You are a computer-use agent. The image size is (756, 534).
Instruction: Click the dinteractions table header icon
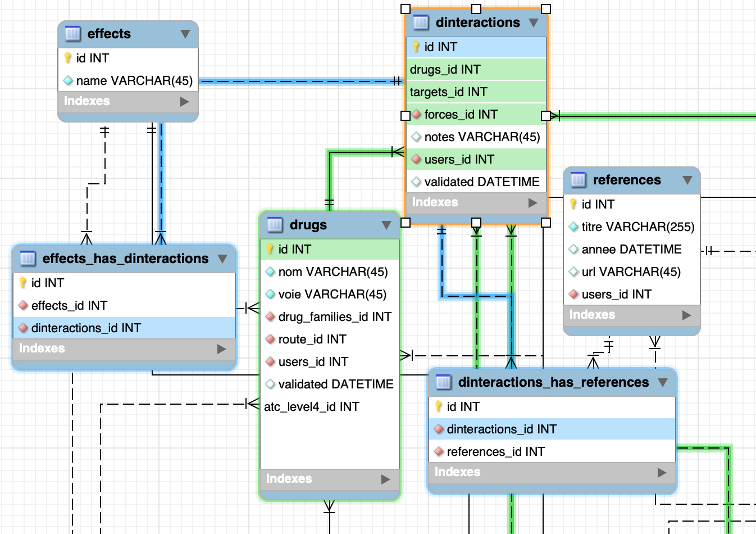coord(421,23)
